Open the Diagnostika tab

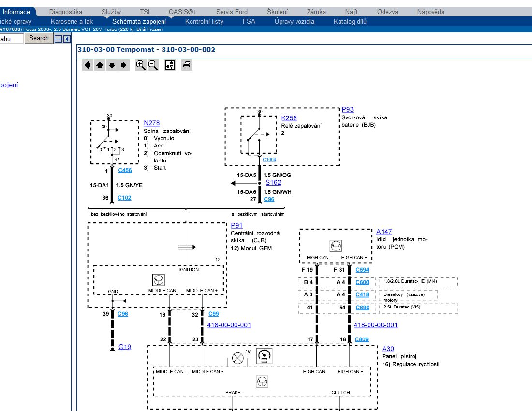66,12
